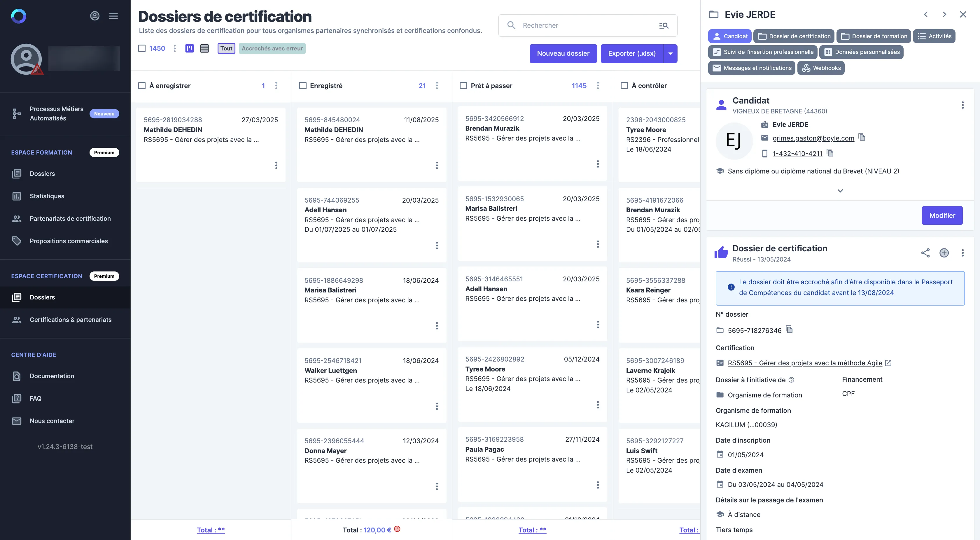Click the Nouveau dossier button
This screenshot has width=980, height=540.
click(x=563, y=54)
